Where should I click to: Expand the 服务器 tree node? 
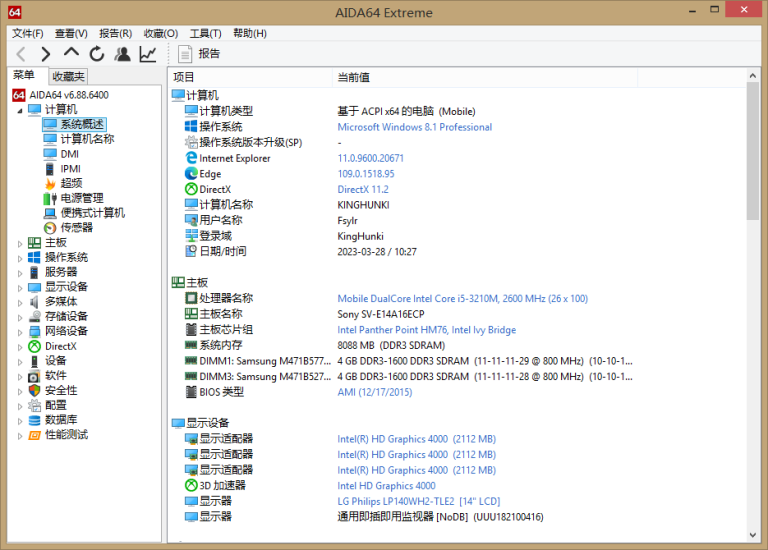click(x=20, y=273)
